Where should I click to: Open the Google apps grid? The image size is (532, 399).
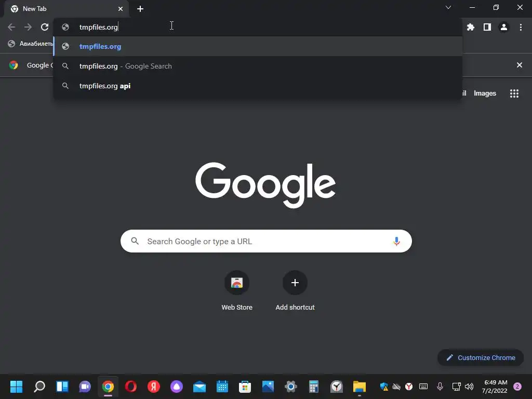[514, 94]
